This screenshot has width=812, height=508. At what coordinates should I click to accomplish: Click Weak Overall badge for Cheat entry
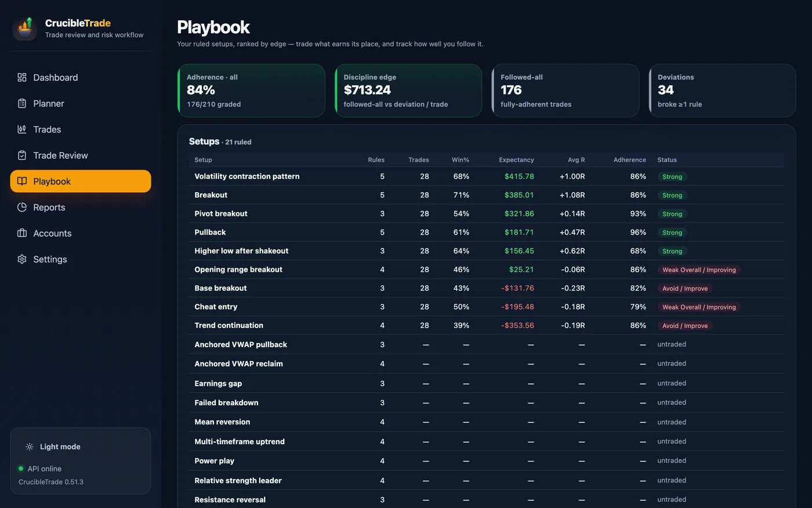(699, 307)
